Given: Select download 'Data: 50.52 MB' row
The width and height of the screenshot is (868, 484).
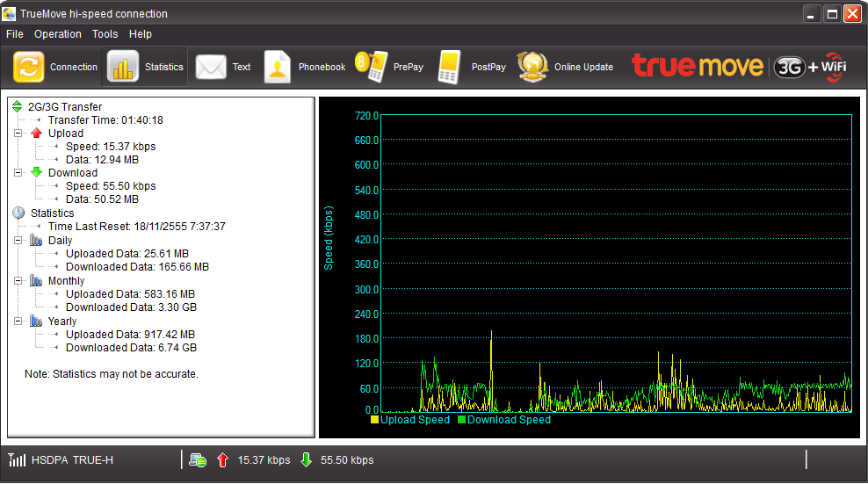Looking at the screenshot, I should click(x=103, y=199).
